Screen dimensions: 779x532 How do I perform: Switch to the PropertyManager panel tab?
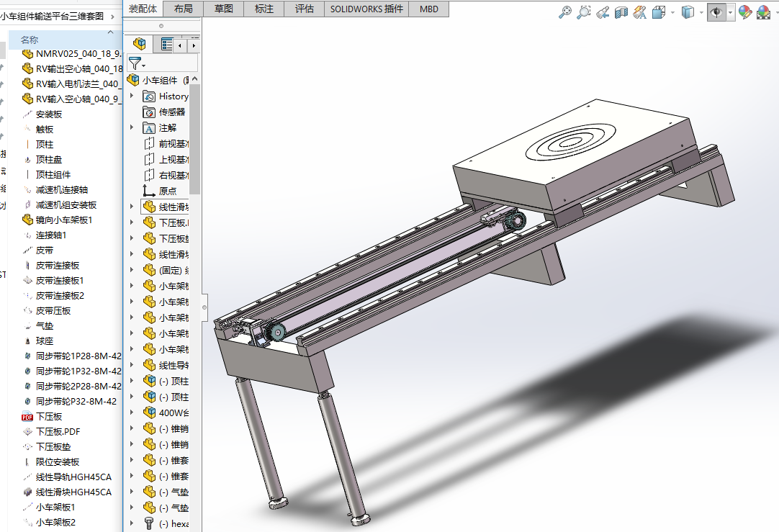167,45
